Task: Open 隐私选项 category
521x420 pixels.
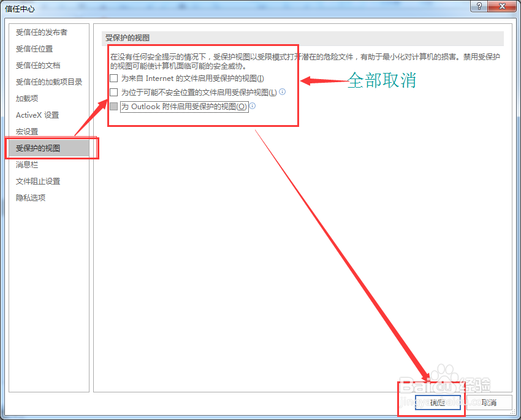Action: pyautogui.click(x=31, y=197)
